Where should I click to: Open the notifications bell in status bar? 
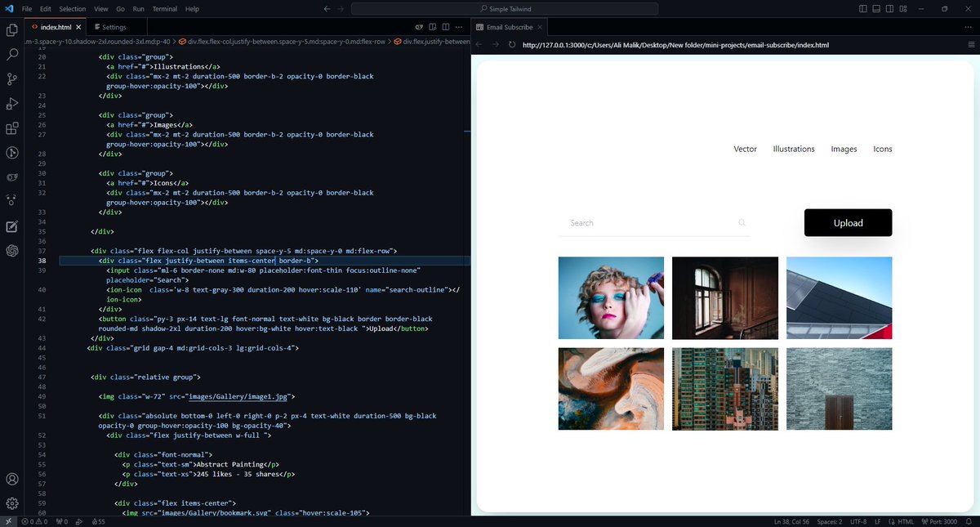[x=969, y=521]
